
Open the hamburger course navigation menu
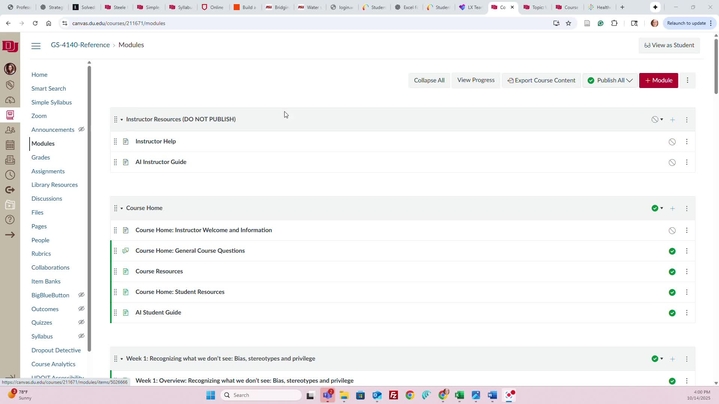36,45
